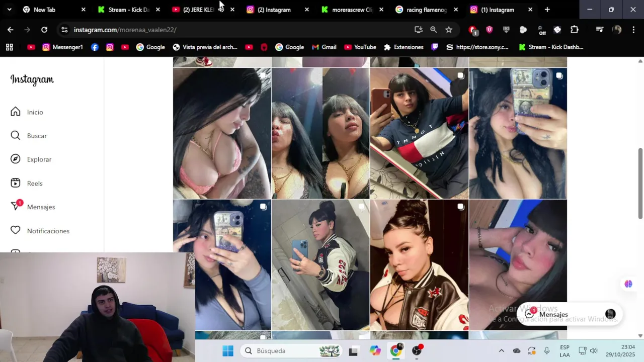Click the microphone tray icon
Viewport: 644px width, 362px height.
[547, 351]
